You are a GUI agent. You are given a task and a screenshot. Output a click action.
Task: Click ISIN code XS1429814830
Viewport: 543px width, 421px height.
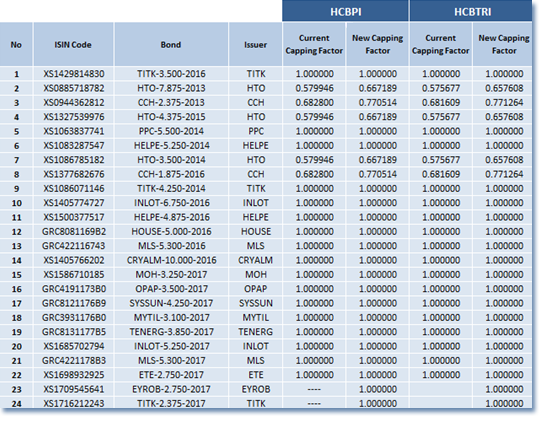[x=74, y=74]
